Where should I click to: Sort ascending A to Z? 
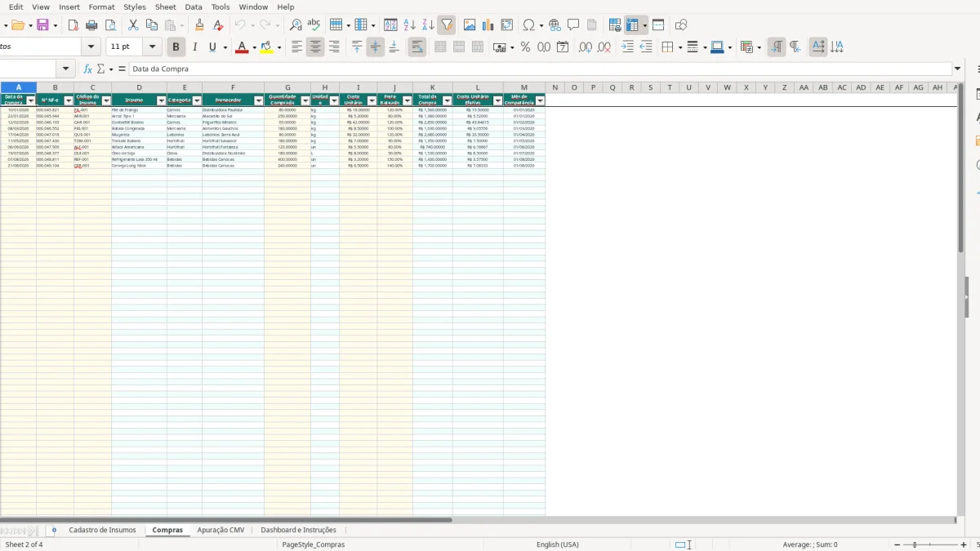coord(410,25)
